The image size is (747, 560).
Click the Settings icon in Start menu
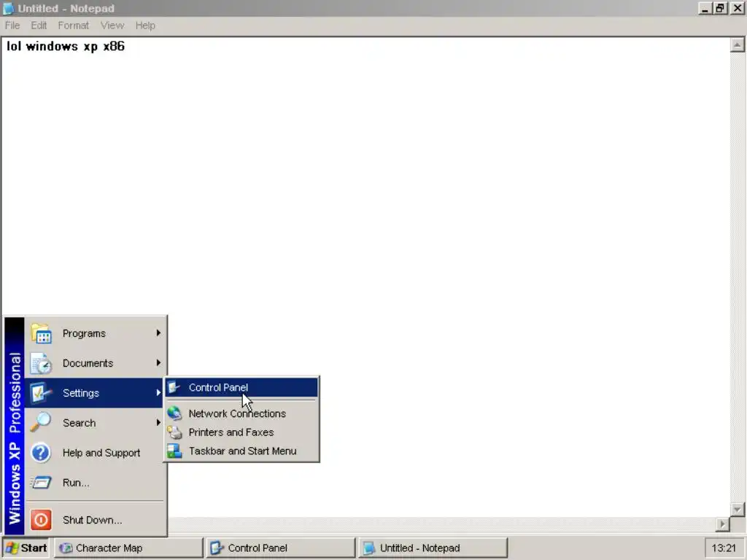(x=42, y=393)
